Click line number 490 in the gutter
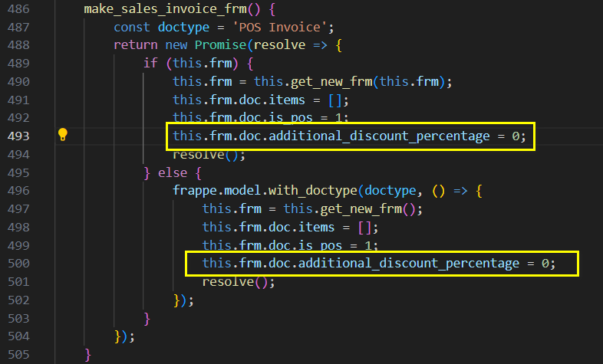 coord(18,81)
